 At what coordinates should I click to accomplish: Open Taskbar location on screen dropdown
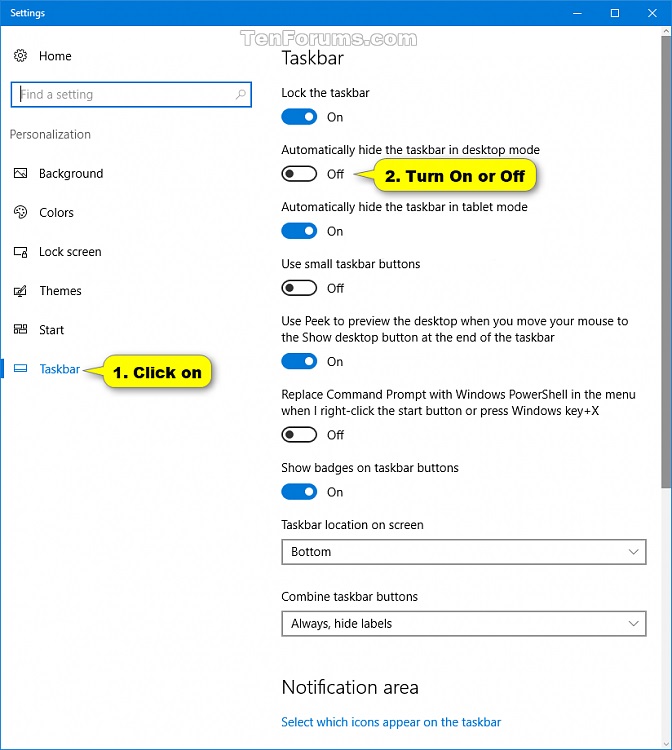tap(463, 551)
